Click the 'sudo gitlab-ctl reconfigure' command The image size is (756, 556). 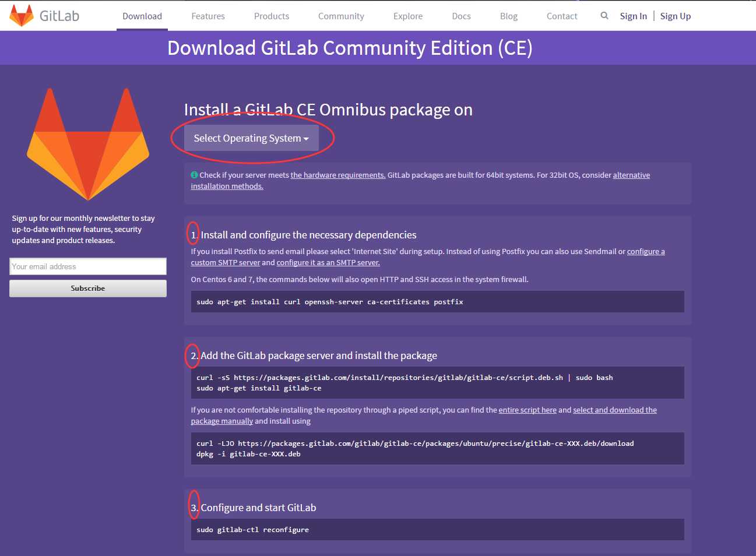coord(252,530)
